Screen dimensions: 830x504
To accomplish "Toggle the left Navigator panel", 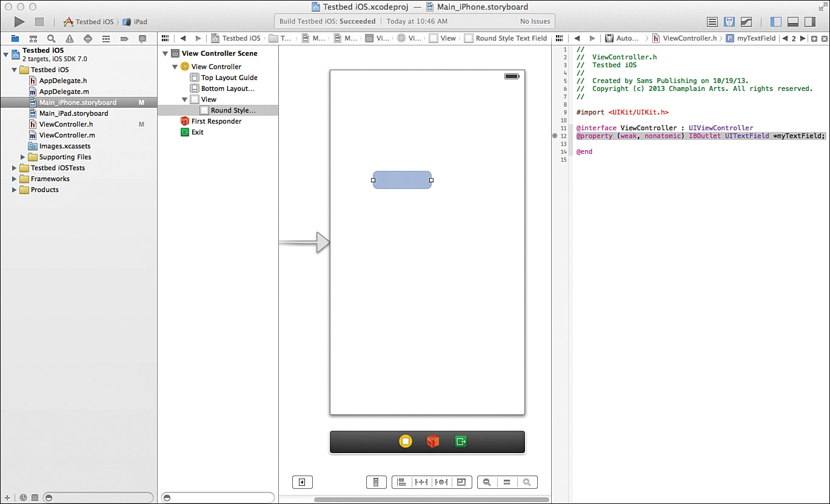I will pyautogui.click(x=776, y=22).
